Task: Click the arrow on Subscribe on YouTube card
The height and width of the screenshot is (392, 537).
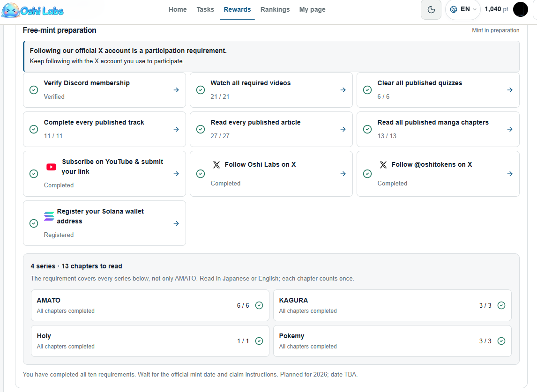Action: coord(176,174)
